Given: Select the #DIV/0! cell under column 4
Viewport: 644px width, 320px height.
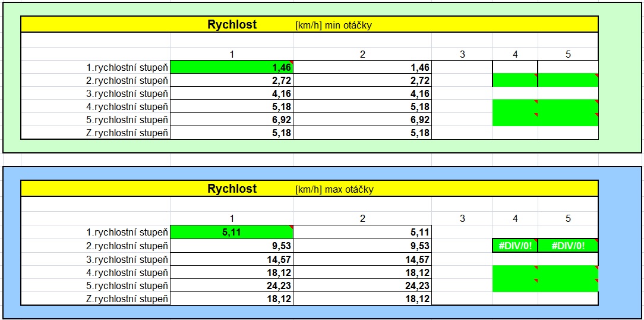Looking at the screenshot, I should (x=515, y=246).
